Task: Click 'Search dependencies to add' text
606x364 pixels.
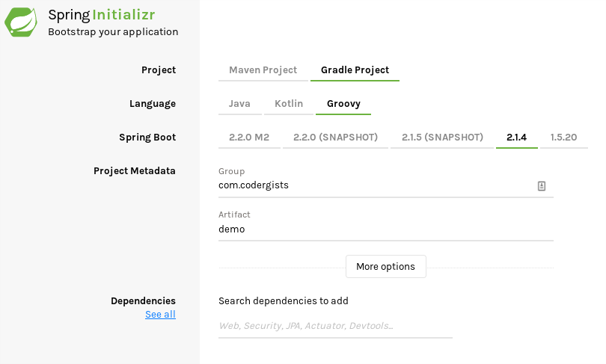Action: 284,301
